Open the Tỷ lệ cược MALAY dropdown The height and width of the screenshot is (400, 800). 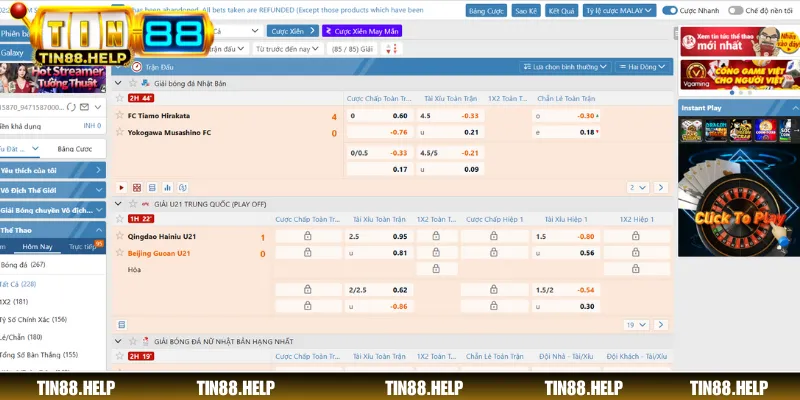[x=619, y=10]
